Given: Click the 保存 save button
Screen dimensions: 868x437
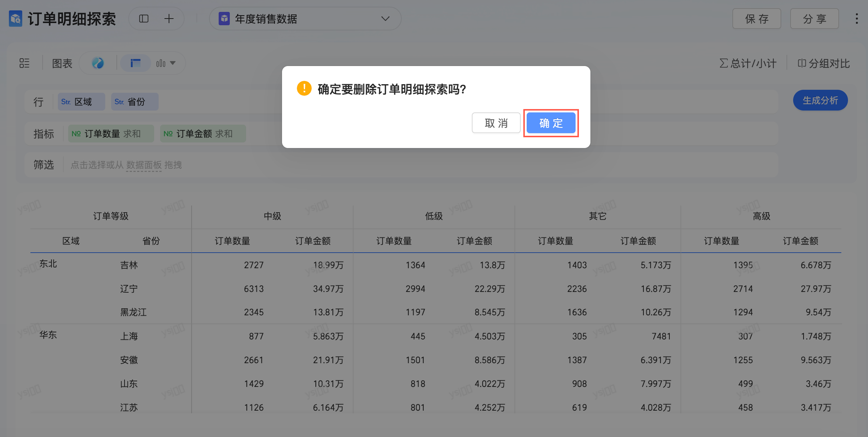Looking at the screenshot, I should [756, 19].
